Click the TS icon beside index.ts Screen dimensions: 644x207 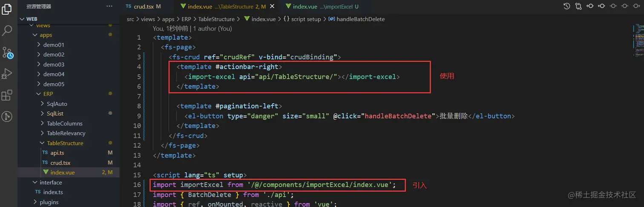pos(38,192)
